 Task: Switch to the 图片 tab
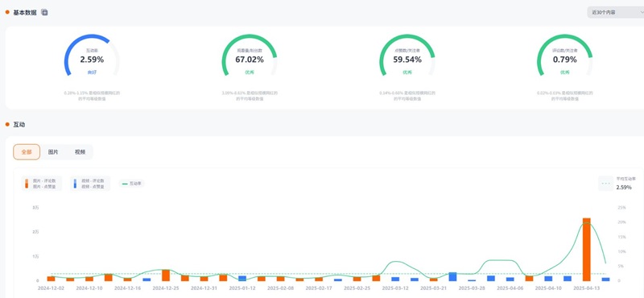(x=53, y=151)
